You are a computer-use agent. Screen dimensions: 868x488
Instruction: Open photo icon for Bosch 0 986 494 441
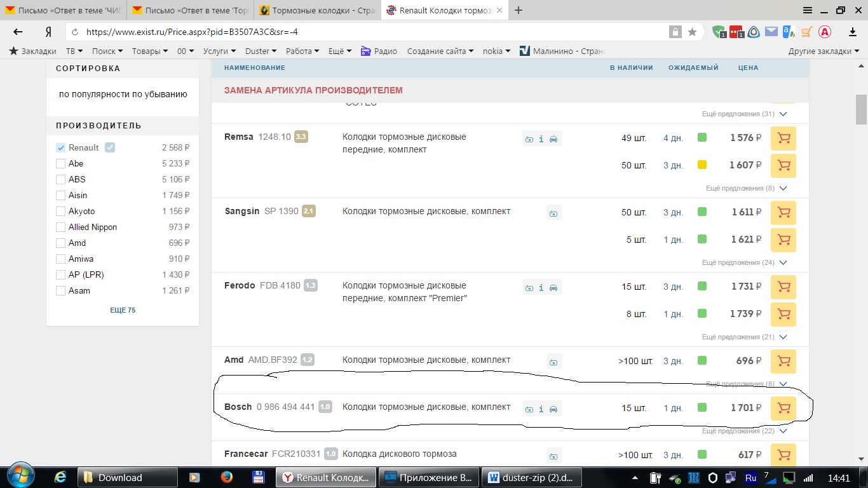[x=529, y=409]
